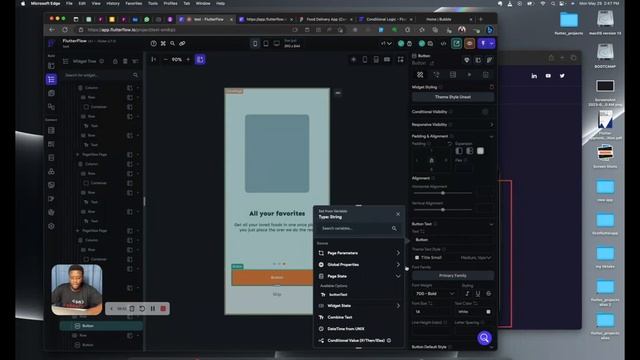Click the green open-in-new-tab run icon
640x360 pixels.
tap(456, 43)
